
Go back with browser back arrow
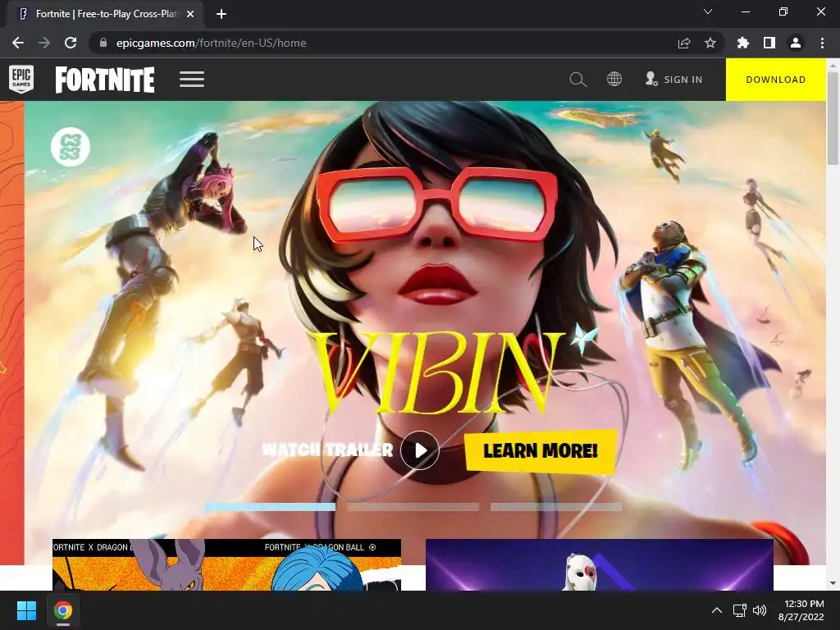[x=18, y=43]
